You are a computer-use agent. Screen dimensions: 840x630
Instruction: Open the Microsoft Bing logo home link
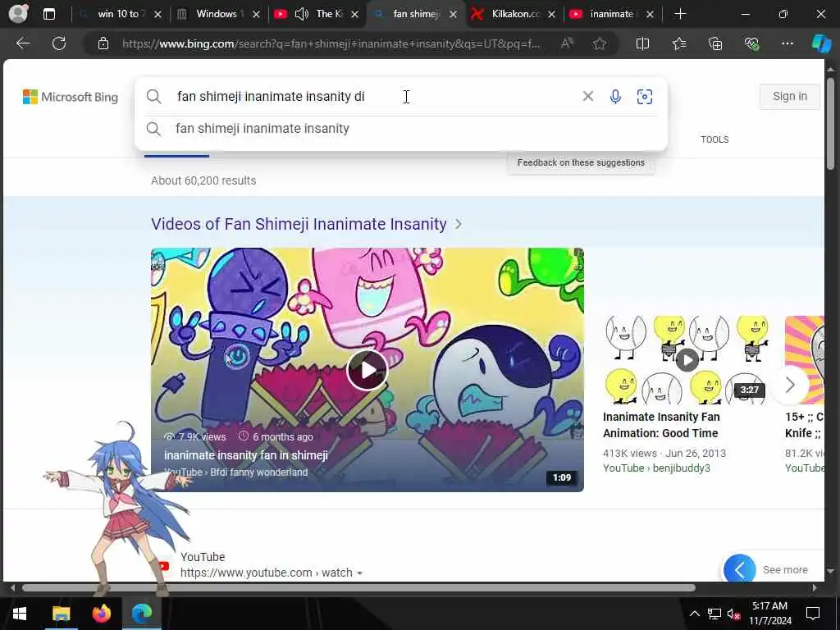tap(71, 97)
